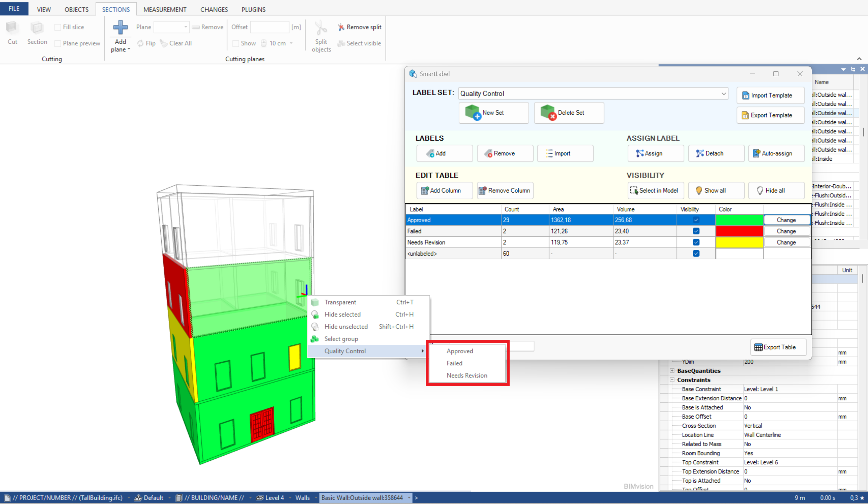Click the Add plane plus icon

120,27
